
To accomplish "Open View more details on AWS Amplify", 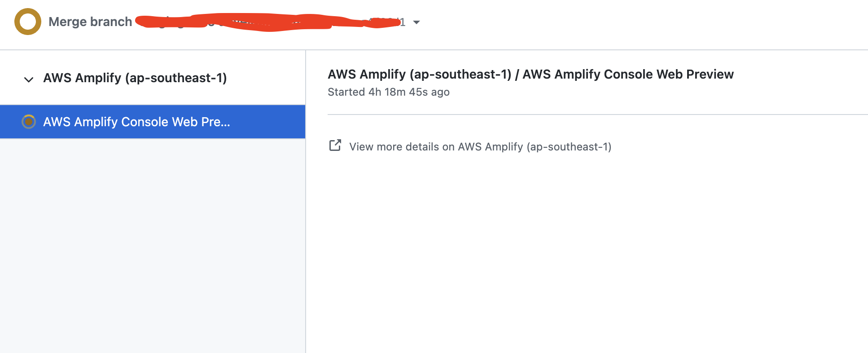I will pyautogui.click(x=480, y=146).
